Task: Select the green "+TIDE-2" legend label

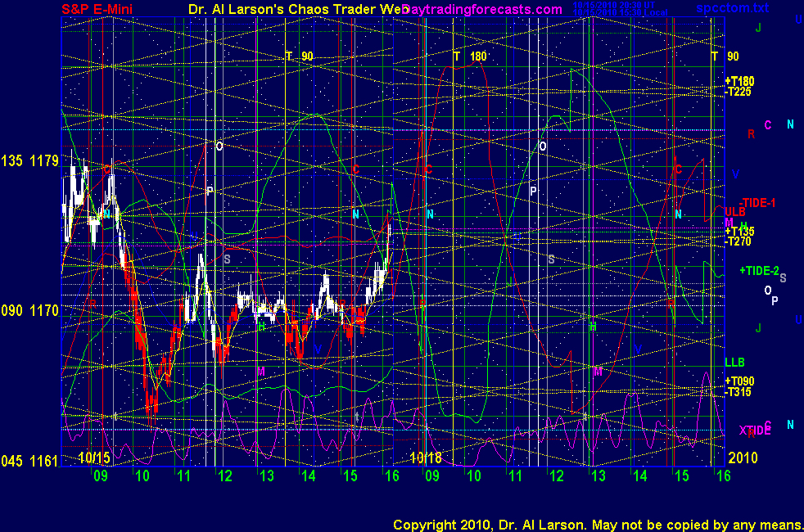Action: [x=760, y=271]
